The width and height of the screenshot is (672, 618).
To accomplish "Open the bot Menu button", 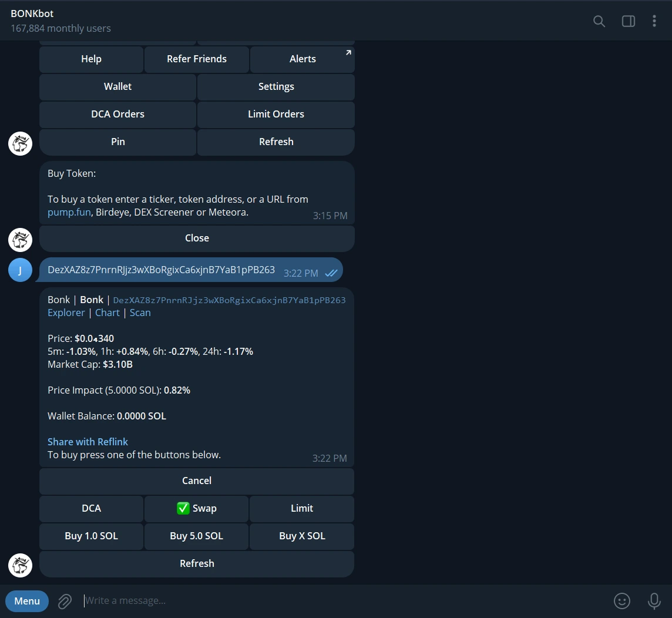I will [x=27, y=601].
